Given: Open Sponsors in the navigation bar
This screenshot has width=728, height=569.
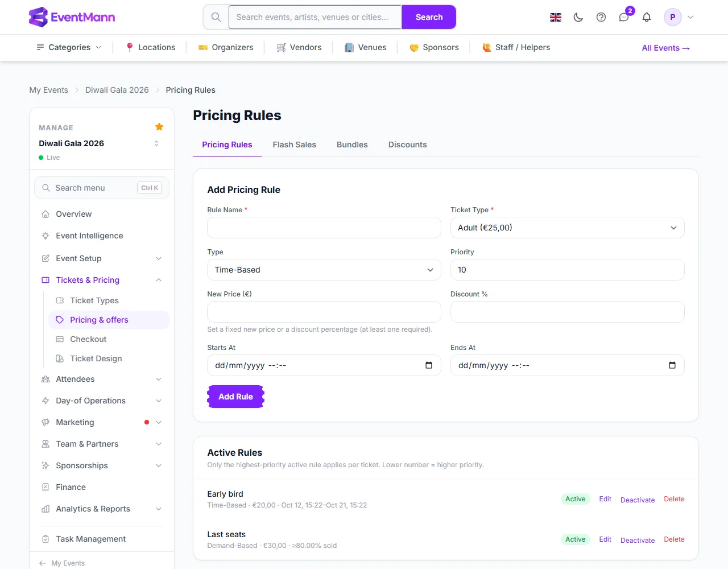Looking at the screenshot, I should tap(434, 47).
